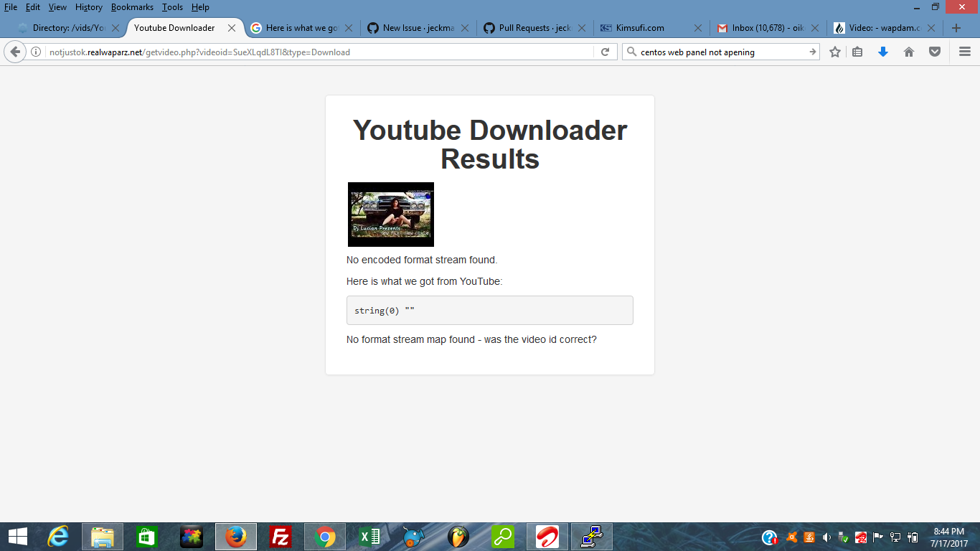View downloads via the blue arrow icon
The height and width of the screenshot is (551, 980).
pyautogui.click(x=883, y=52)
